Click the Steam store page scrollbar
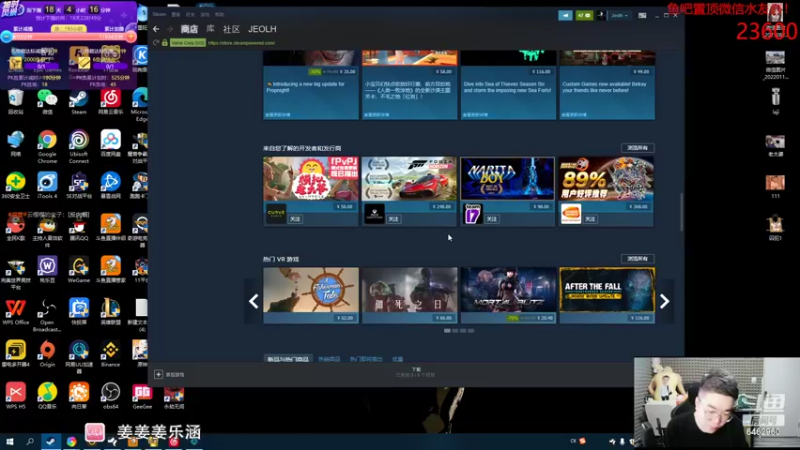 [682, 212]
